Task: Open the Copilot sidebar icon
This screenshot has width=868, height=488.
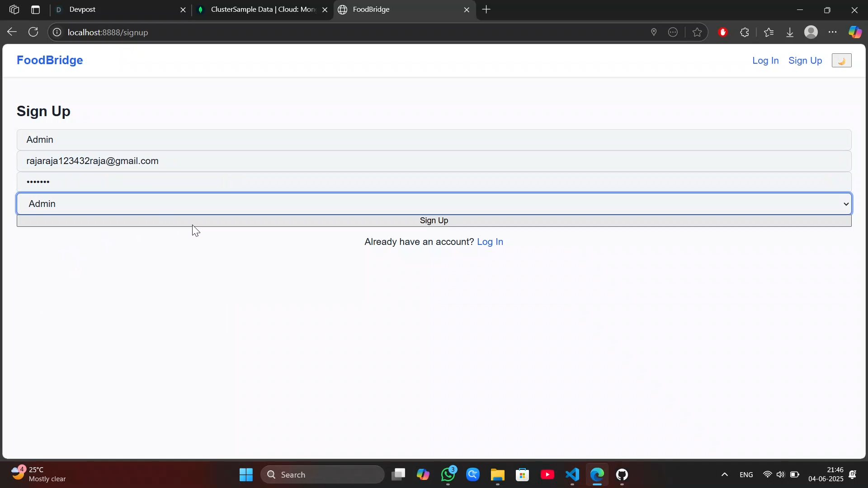Action: [x=854, y=32]
